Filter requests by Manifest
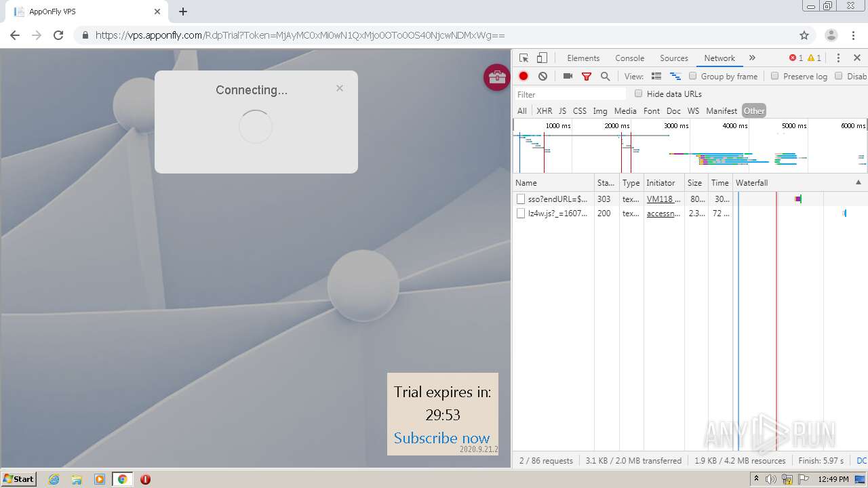This screenshot has height=488, width=868. (722, 111)
